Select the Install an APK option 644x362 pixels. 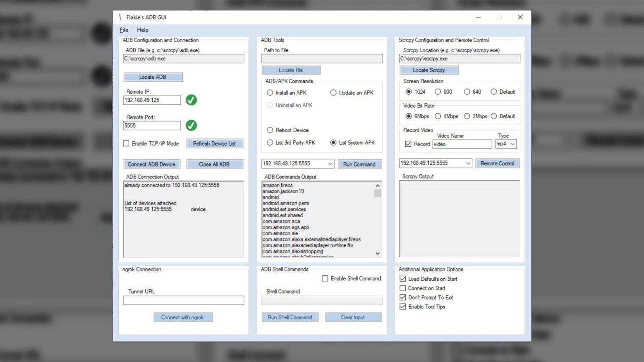[x=270, y=93]
